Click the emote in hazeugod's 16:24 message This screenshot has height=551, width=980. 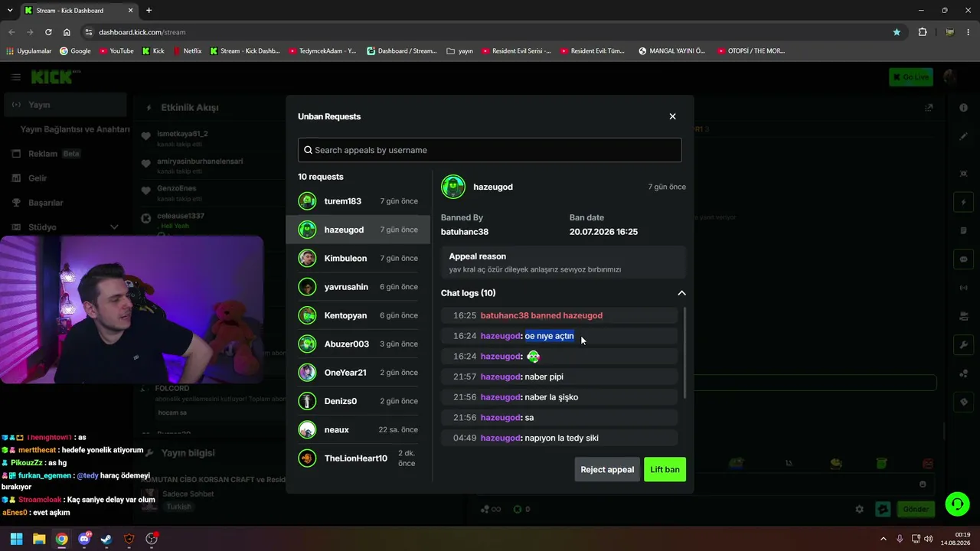point(533,357)
